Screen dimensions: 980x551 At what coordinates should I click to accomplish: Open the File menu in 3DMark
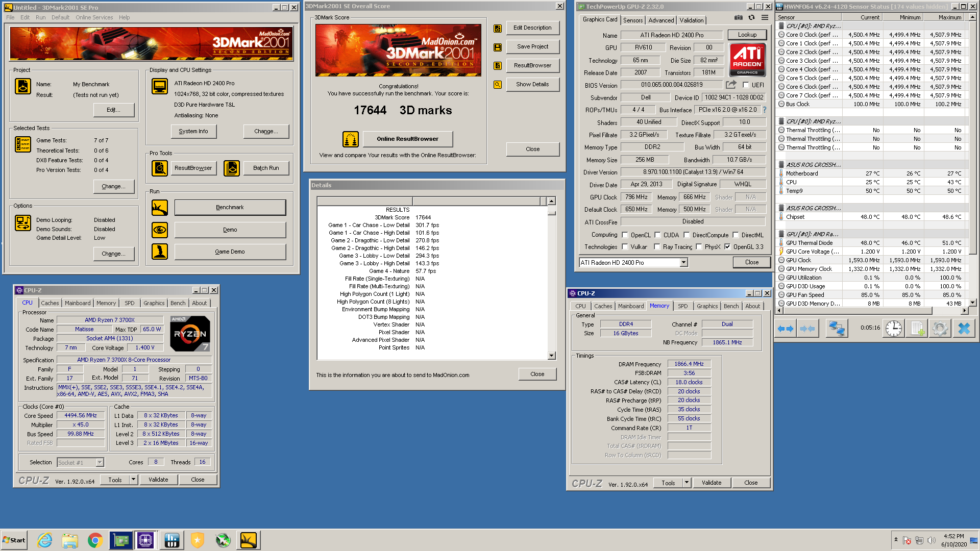click(x=10, y=17)
